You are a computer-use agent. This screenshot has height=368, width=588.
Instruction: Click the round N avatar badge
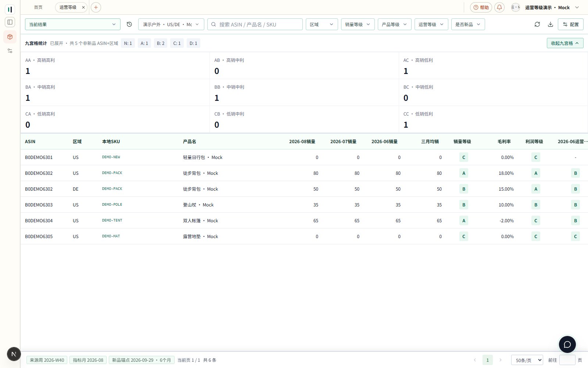click(14, 354)
